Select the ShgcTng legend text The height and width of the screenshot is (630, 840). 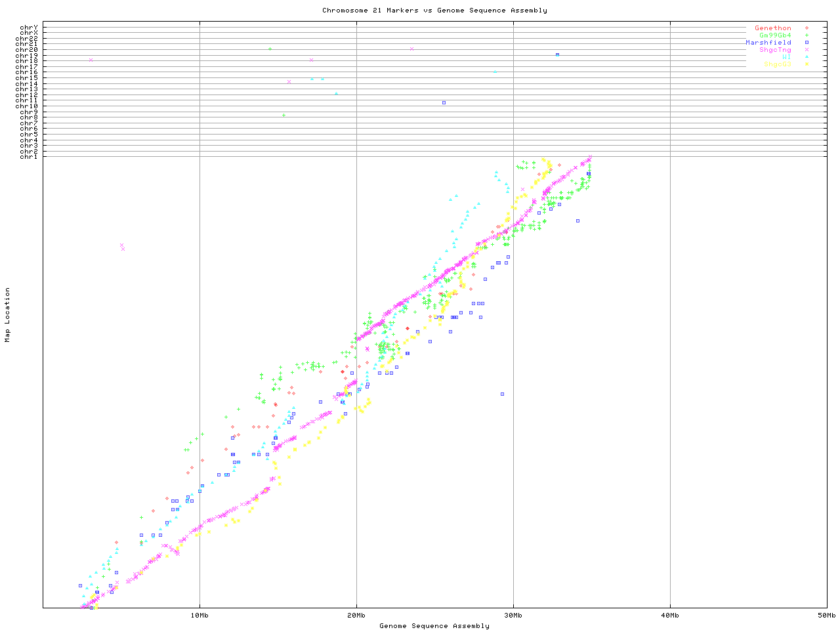[x=775, y=50]
